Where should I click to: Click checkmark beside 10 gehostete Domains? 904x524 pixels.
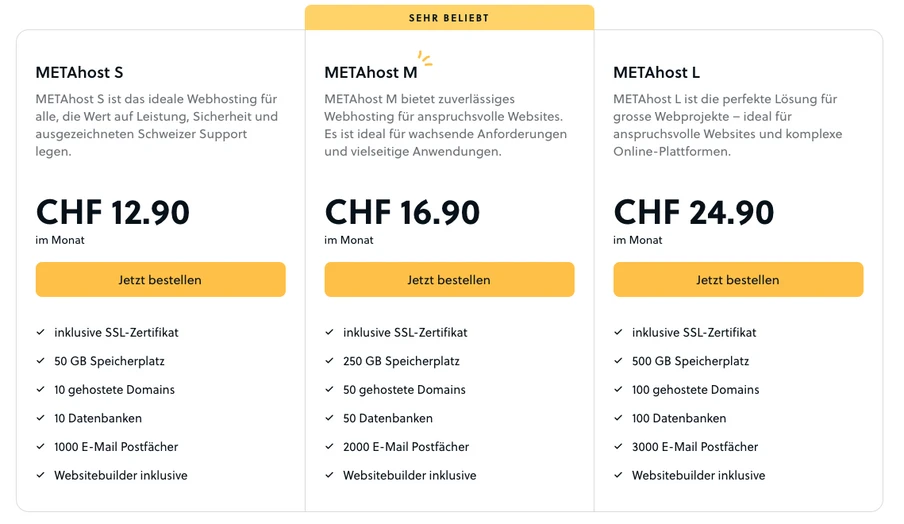[x=40, y=389]
